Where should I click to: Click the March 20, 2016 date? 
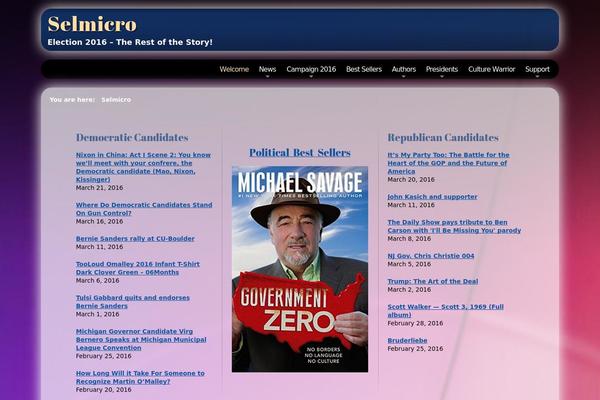point(411,180)
